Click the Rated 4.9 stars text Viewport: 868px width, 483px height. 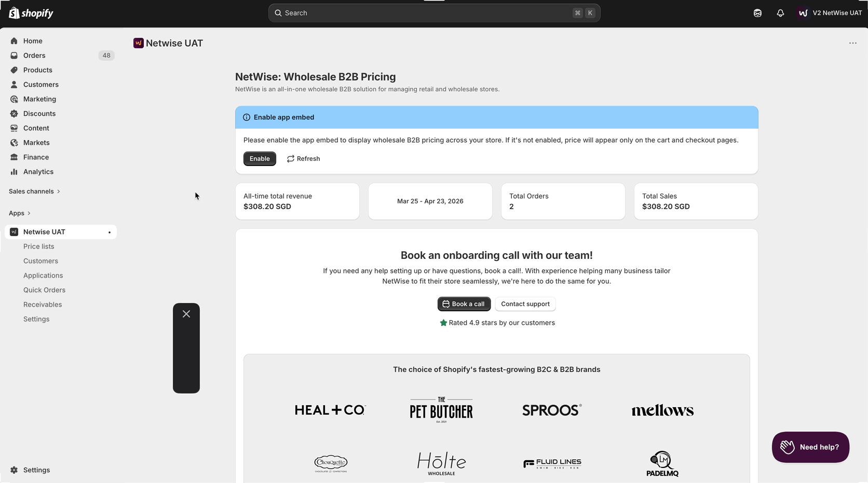tap(502, 323)
